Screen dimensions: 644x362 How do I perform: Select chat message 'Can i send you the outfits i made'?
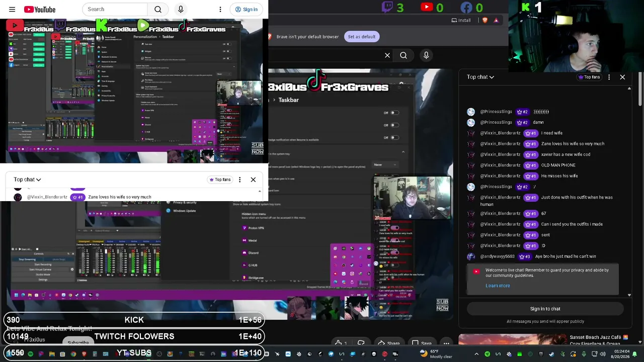[x=572, y=224]
